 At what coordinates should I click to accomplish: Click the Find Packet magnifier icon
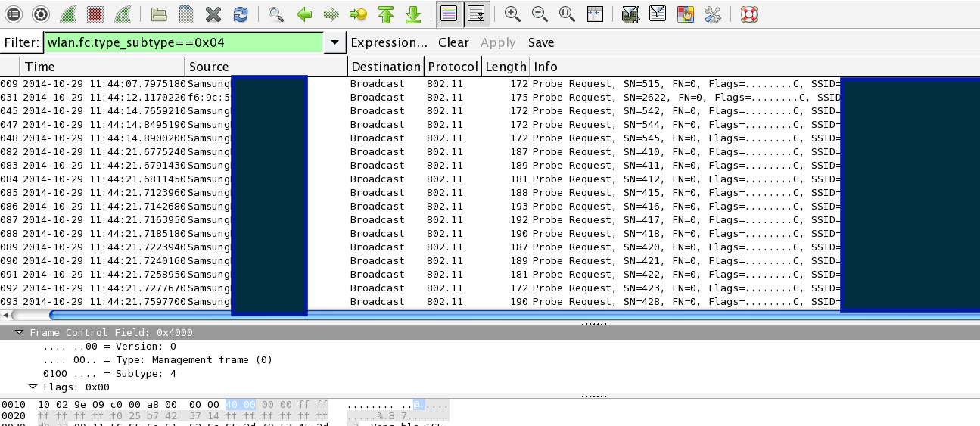pos(276,14)
